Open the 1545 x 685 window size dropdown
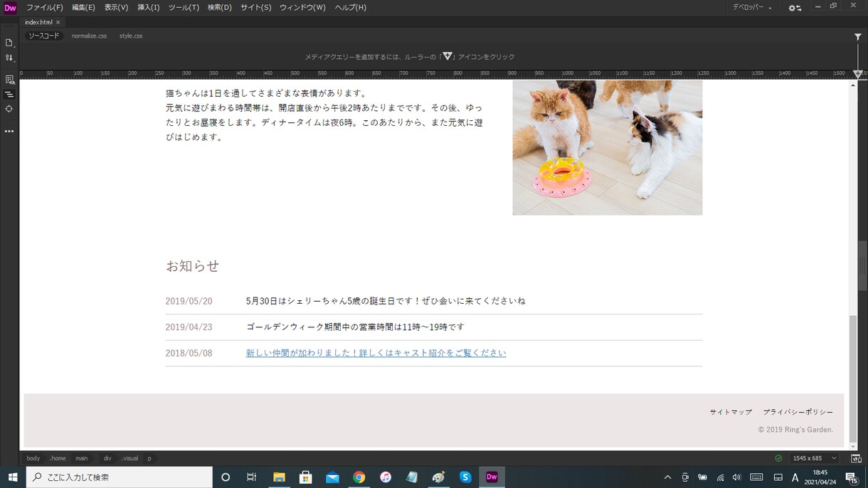 pos(815,458)
